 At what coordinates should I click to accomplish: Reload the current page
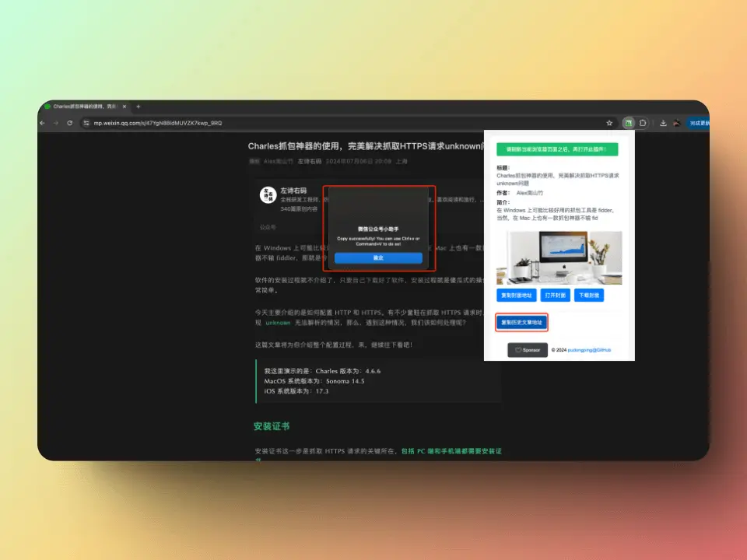69,123
